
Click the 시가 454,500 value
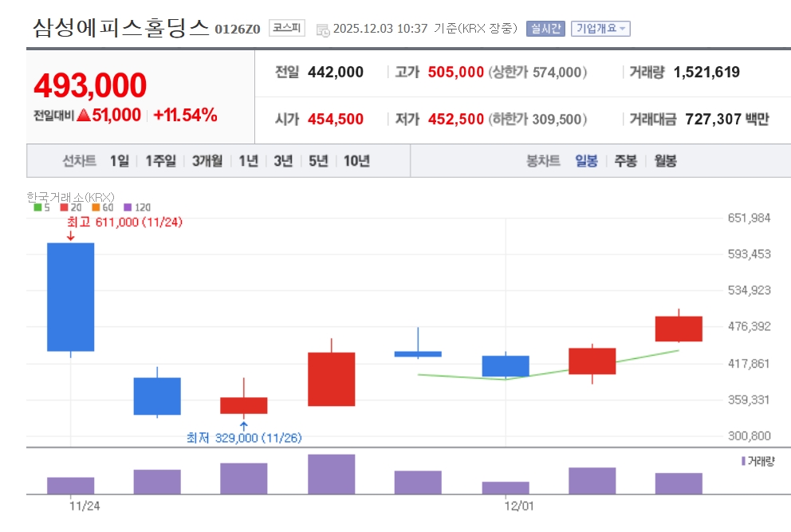tap(336, 119)
